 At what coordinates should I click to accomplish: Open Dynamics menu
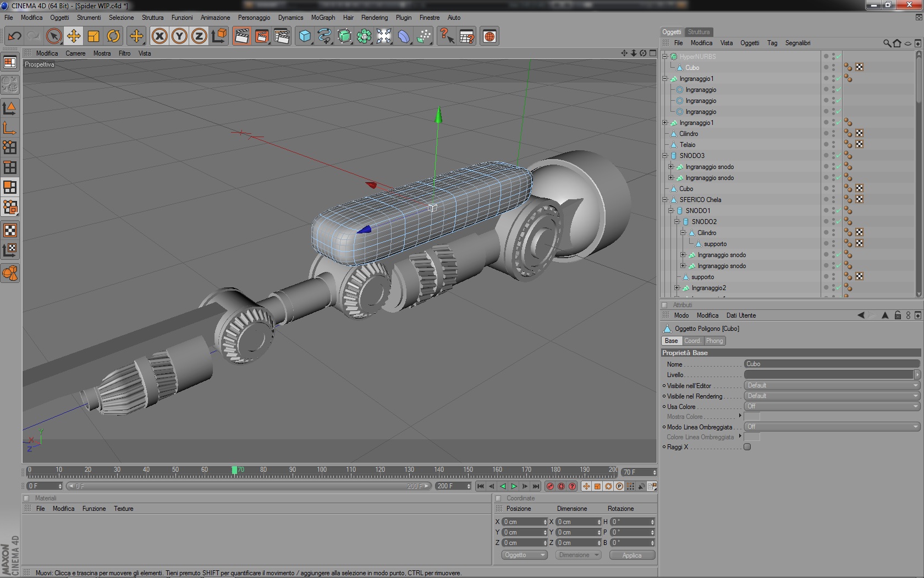pyautogui.click(x=290, y=18)
